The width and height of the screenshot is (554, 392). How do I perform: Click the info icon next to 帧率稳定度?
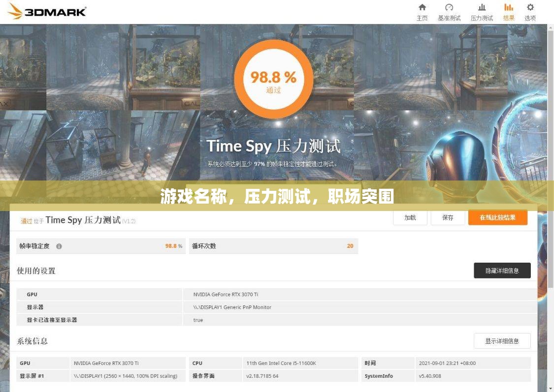pos(59,246)
